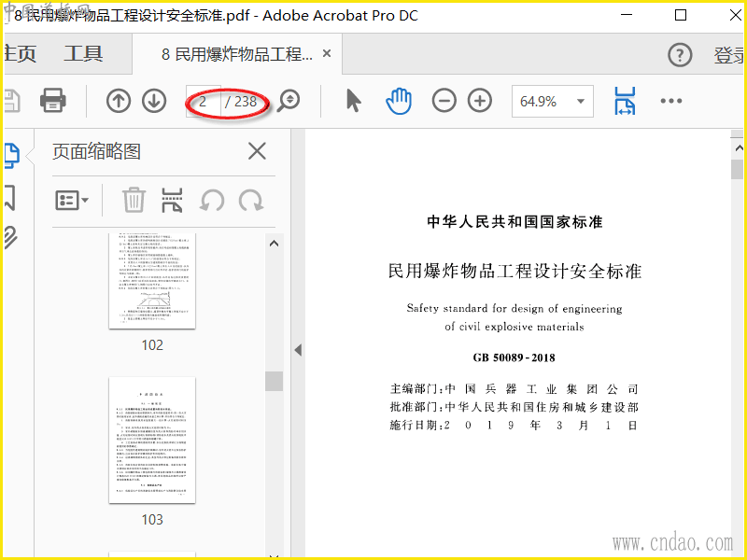Image resolution: width=747 pixels, height=560 pixels.
Task: Open the 64.9% zoom level dropdown
Action: point(552,101)
